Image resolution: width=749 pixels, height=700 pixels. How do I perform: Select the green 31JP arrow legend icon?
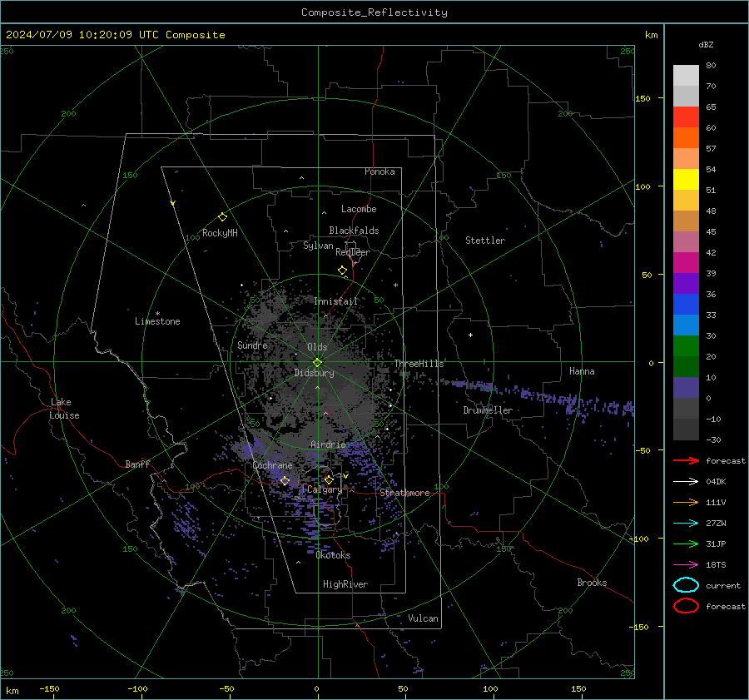point(686,544)
